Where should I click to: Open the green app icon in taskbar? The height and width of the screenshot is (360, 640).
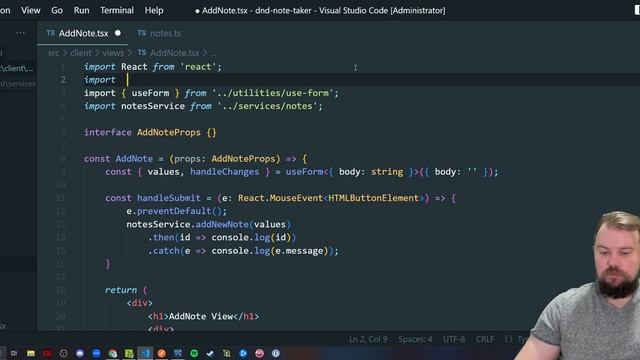[x=129, y=353]
